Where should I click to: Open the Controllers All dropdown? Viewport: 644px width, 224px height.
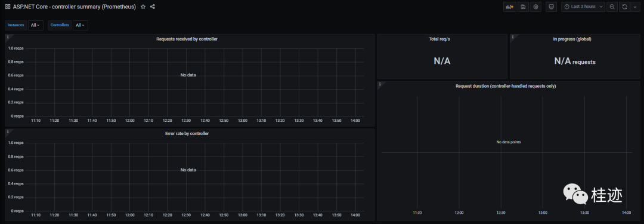[80, 25]
